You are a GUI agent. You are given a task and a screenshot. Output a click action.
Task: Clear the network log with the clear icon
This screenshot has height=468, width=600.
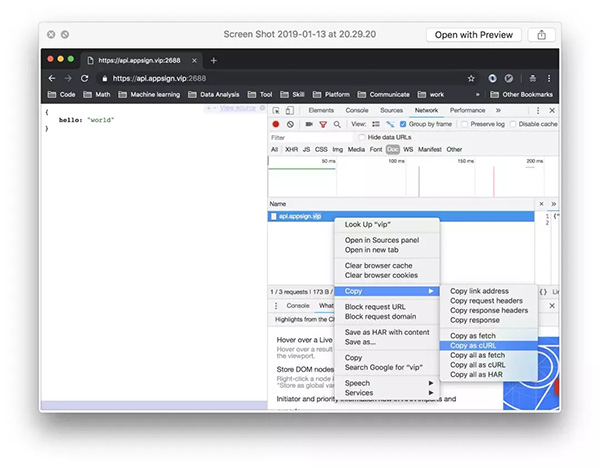click(x=291, y=124)
